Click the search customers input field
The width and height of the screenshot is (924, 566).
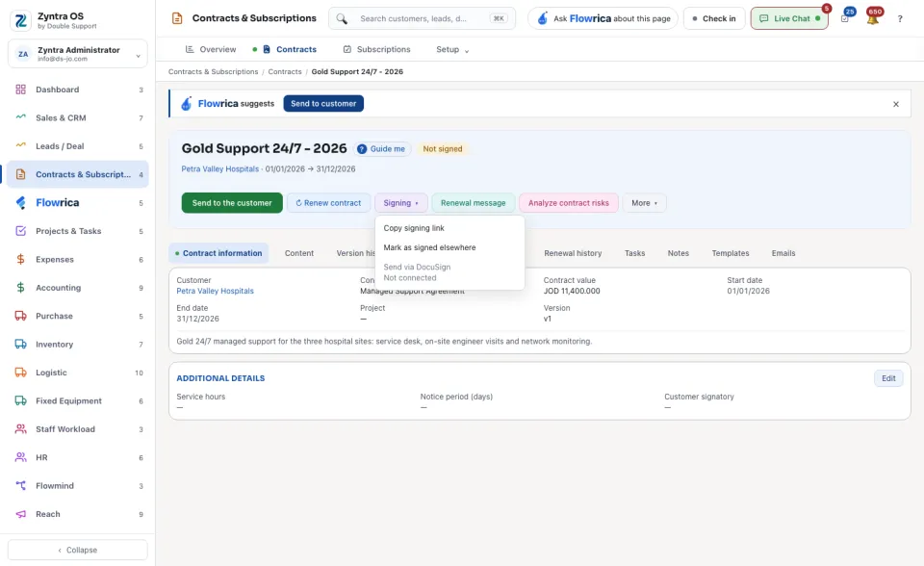click(422, 19)
